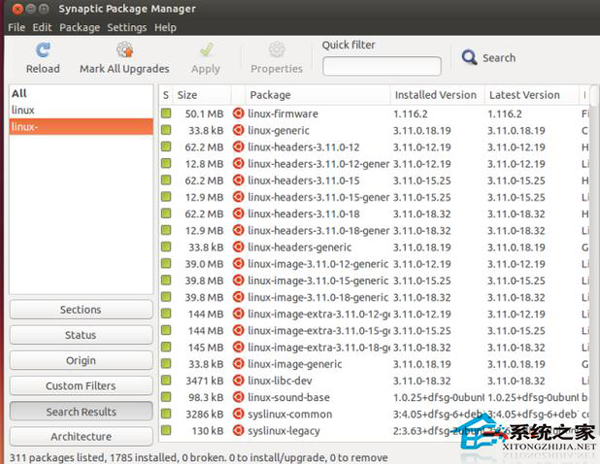Select the linux-headers-3.11.0-12-gener package row
The width and height of the screenshot is (600, 464).
click(x=374, y=164)
